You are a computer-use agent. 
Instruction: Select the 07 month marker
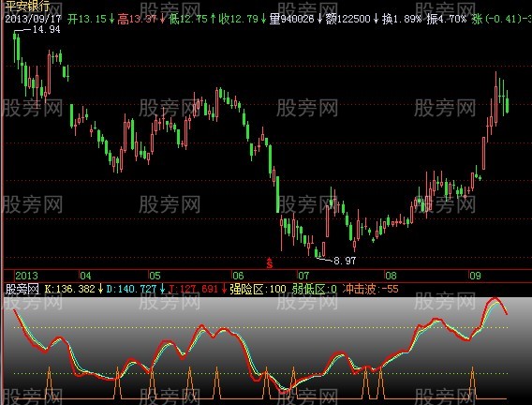pos(303,276)
